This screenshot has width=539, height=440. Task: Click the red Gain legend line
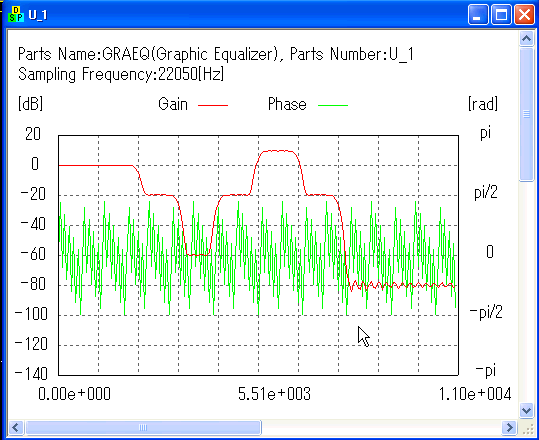(213, 105)
